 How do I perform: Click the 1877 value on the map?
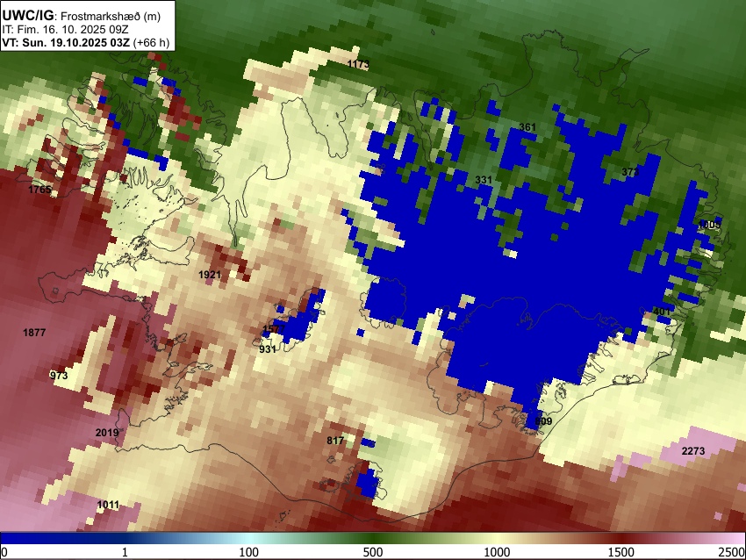(x=34, y=333)
